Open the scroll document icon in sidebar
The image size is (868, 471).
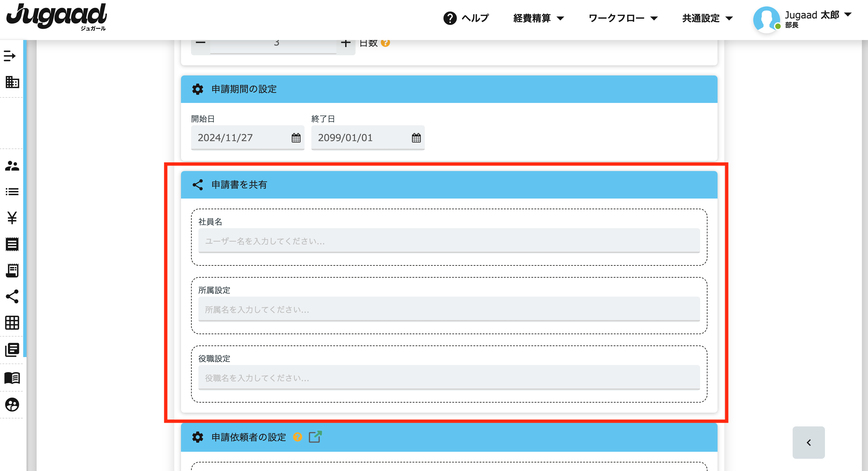[x=12, y=270]
